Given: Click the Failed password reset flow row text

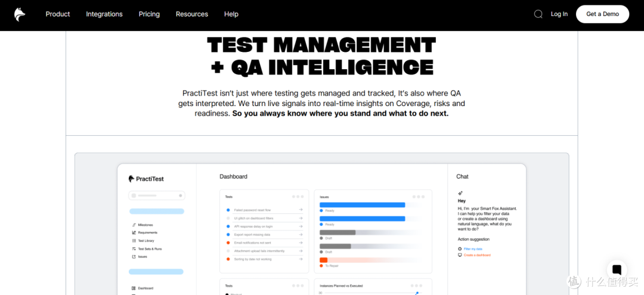Looking at the screenshot, I should click(251, 210).
